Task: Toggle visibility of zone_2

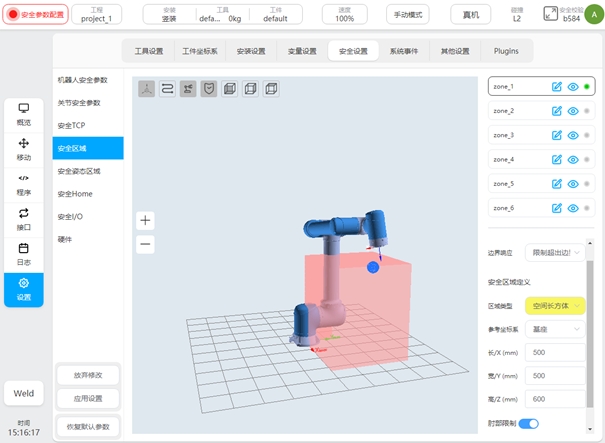Action: click(573, 111)
